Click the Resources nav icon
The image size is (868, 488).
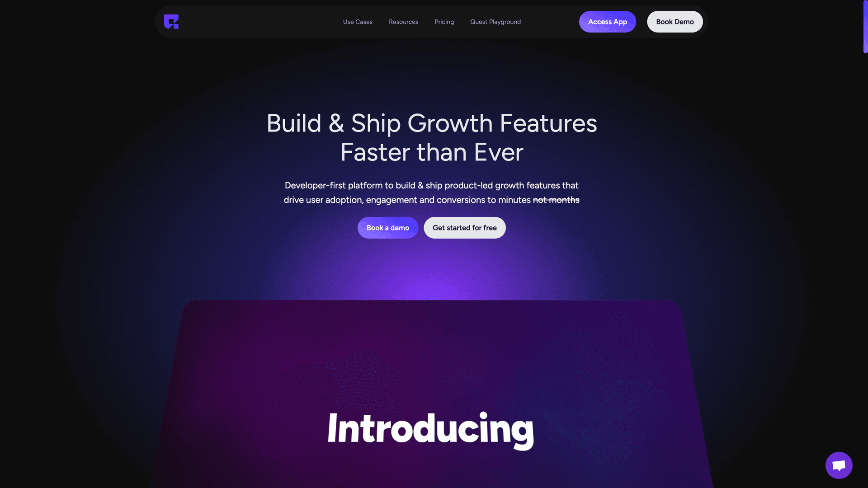(404, 21)
